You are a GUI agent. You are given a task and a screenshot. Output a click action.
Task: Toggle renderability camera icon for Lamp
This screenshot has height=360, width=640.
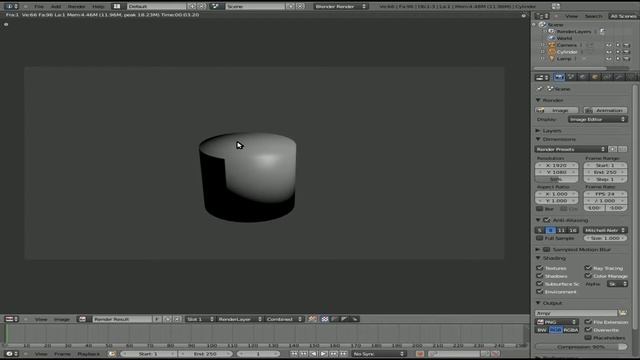[627, 58]
